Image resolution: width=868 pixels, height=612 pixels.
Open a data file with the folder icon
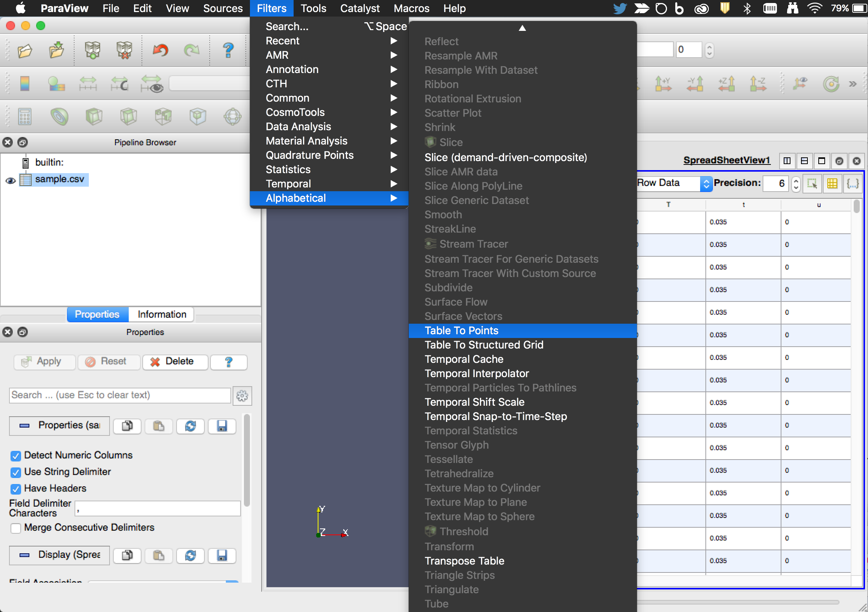(24, 50)
